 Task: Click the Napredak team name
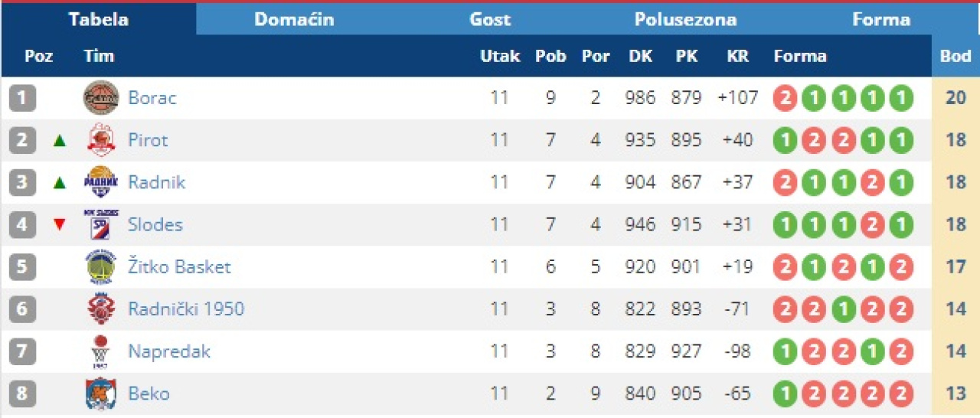[x=168, y=351]
